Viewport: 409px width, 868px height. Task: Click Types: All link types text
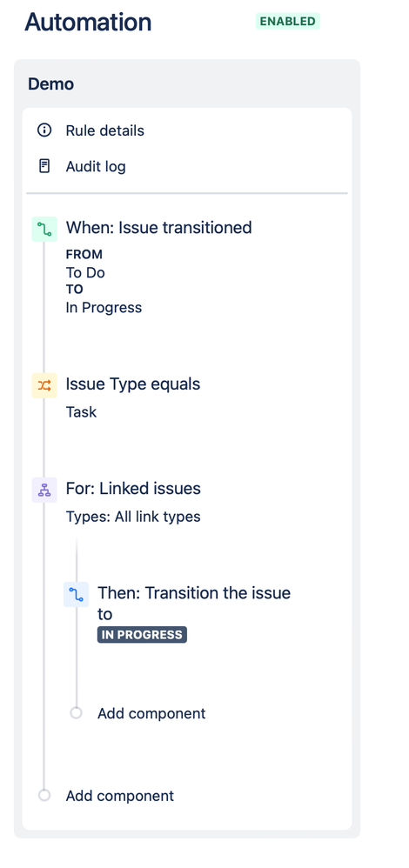(133, 517)
